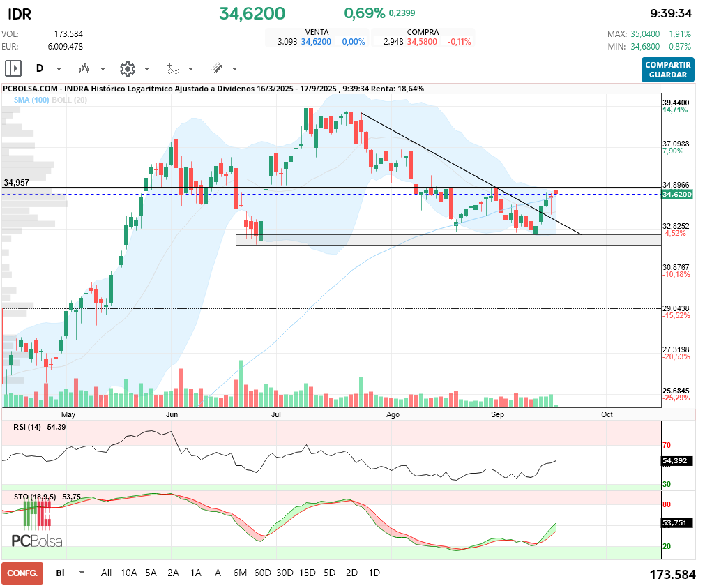
Task: Click the Sep label on date axis
Action: click(x=498, y=414)
